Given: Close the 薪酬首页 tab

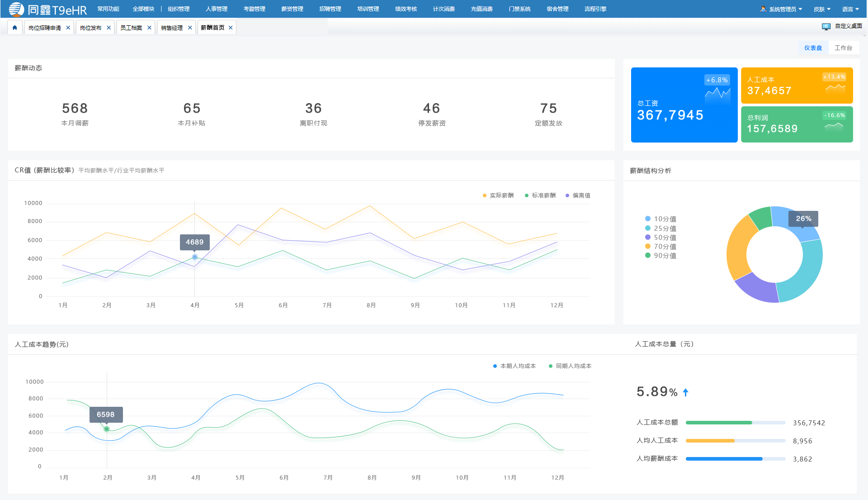Looking at the screenshot, I should tap(231, 28).
